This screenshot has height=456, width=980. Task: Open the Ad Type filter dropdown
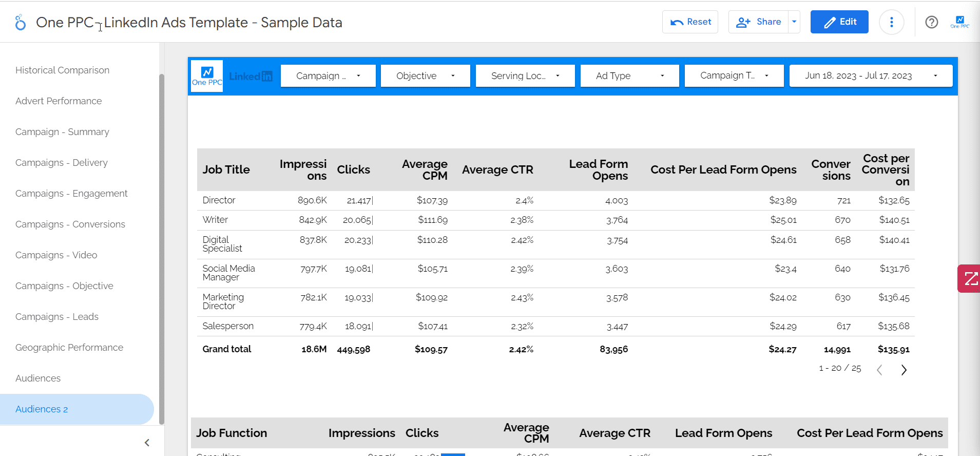click(x=630, y=76)
